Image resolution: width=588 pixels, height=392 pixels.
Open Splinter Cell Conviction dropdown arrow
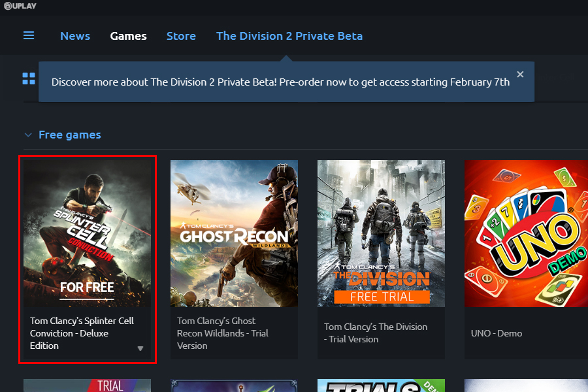tap(140, 348)
